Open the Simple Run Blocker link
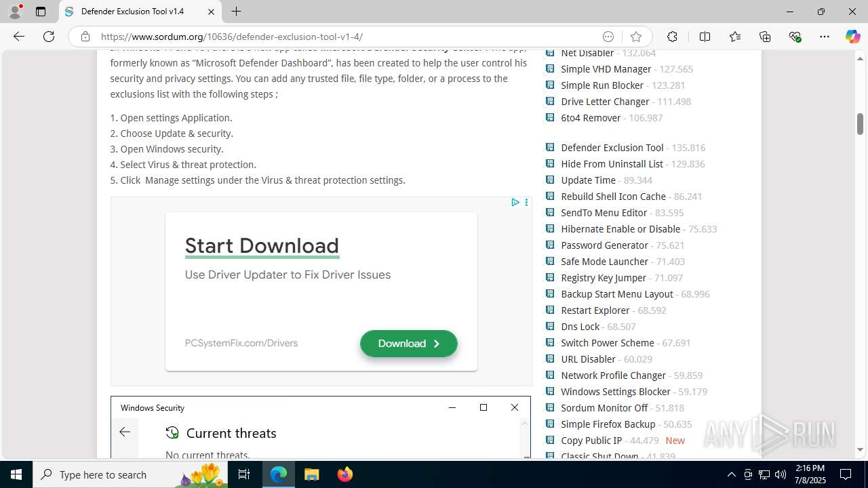 (x=602, y=85)
